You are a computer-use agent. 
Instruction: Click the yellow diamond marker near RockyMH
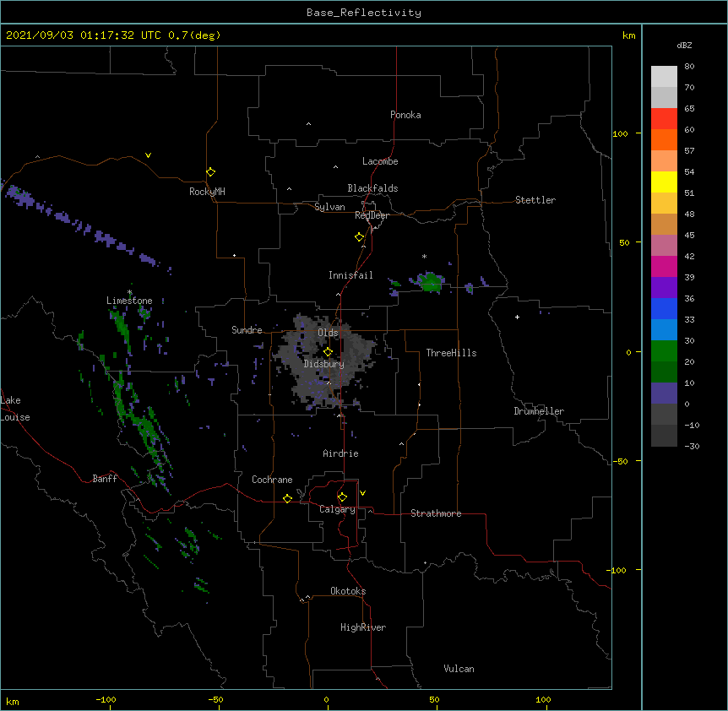click(x=211, y=172)
